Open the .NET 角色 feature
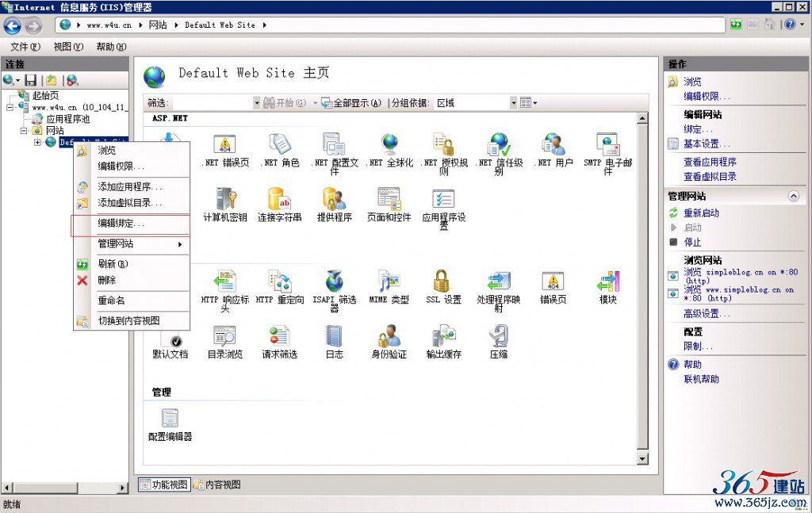 [280, 144]
